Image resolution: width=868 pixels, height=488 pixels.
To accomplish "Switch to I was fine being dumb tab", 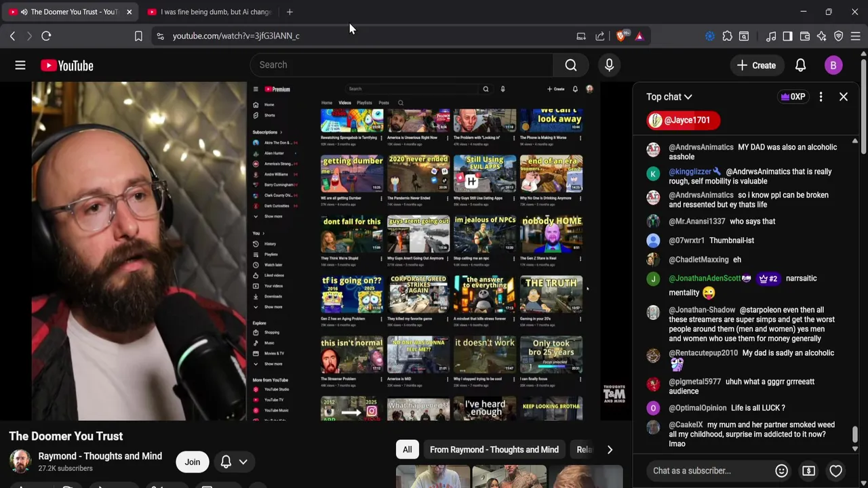I will [209, 12].
